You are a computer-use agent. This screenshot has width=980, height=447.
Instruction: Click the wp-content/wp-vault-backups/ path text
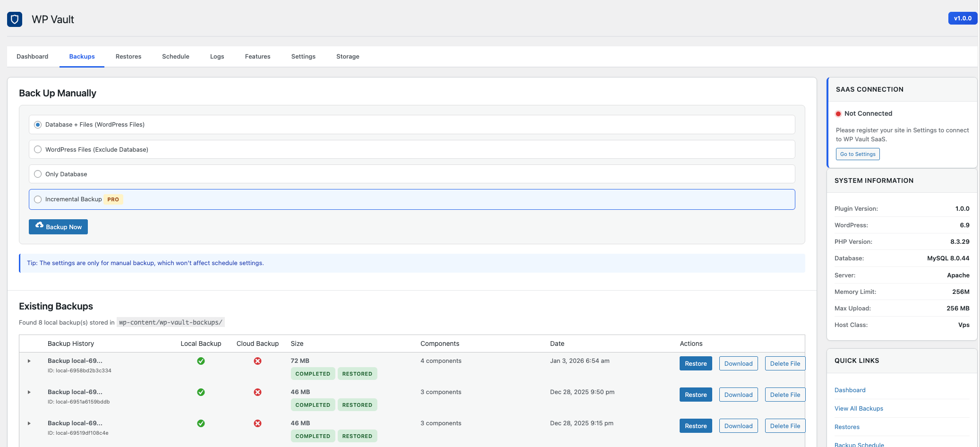point(170,322)
